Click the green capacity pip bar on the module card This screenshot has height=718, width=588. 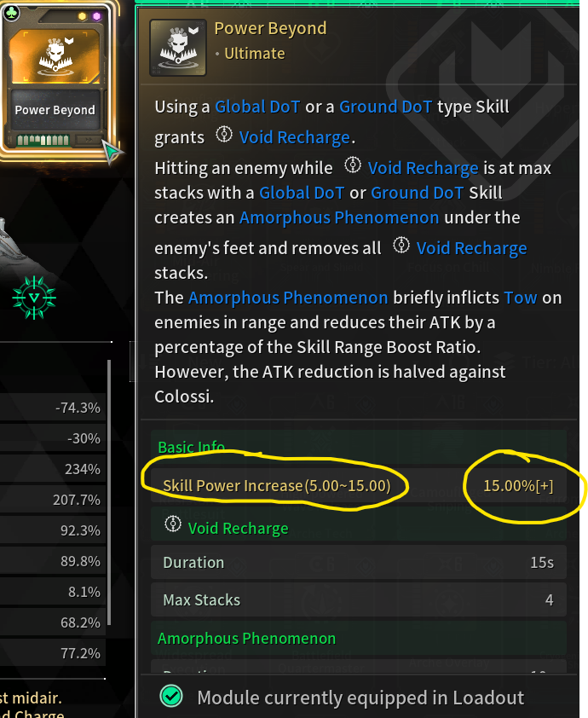[x=51, y=140]
